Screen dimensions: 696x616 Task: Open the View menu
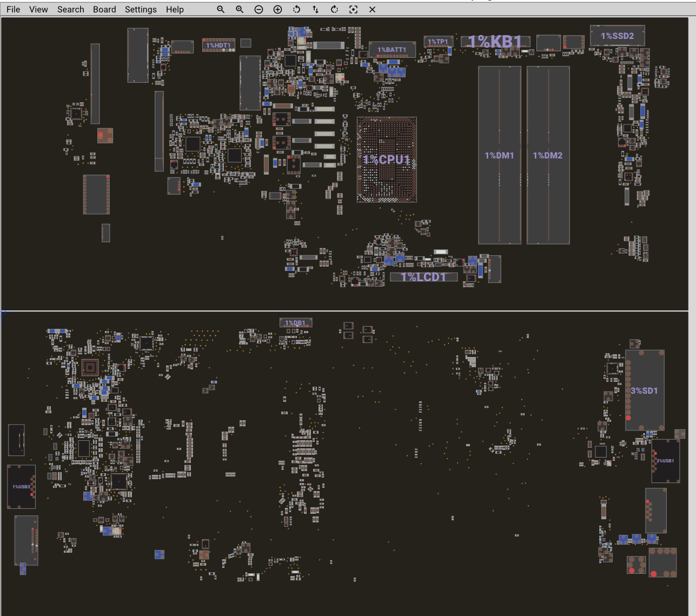(x=38, y=10)
